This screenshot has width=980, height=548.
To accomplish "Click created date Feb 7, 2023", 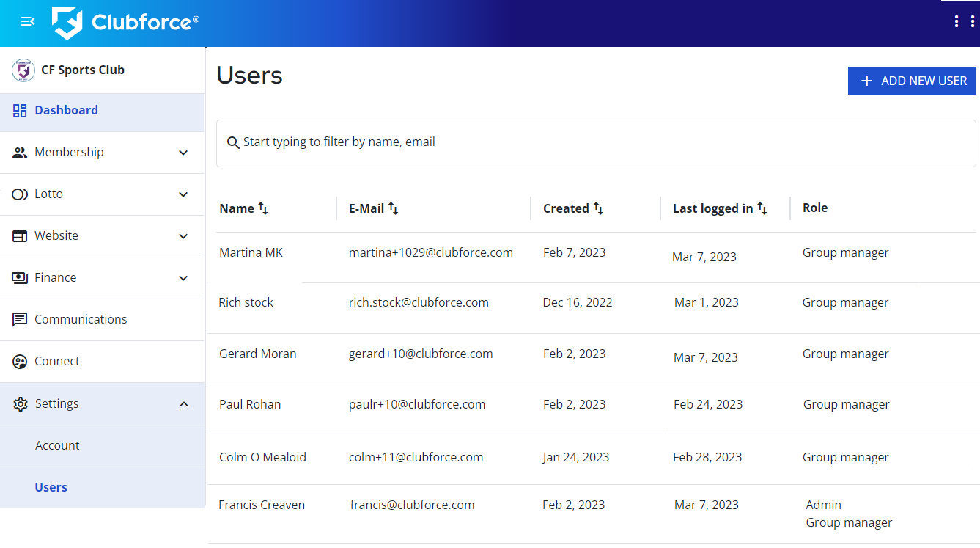I will (x=575, y=253).
